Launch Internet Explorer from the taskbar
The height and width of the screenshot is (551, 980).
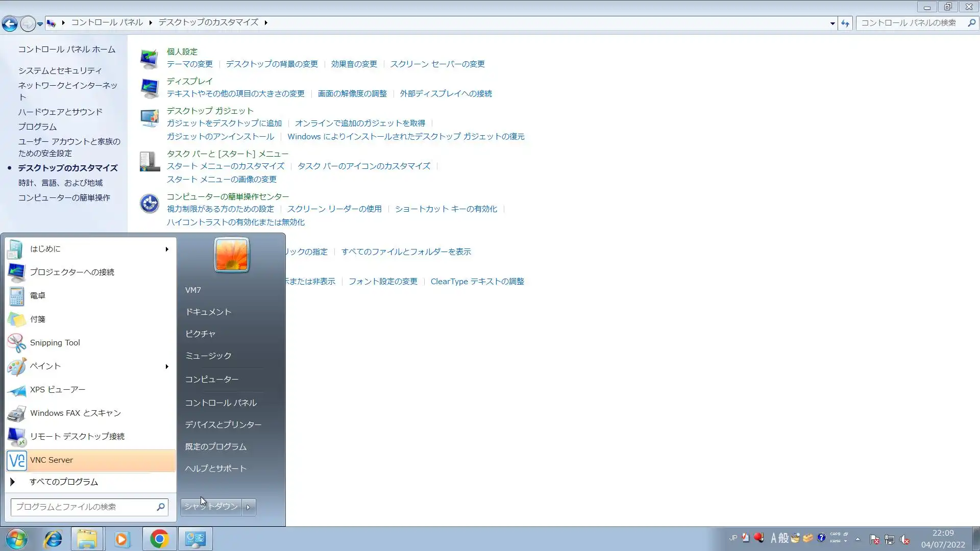pos(53,539)
